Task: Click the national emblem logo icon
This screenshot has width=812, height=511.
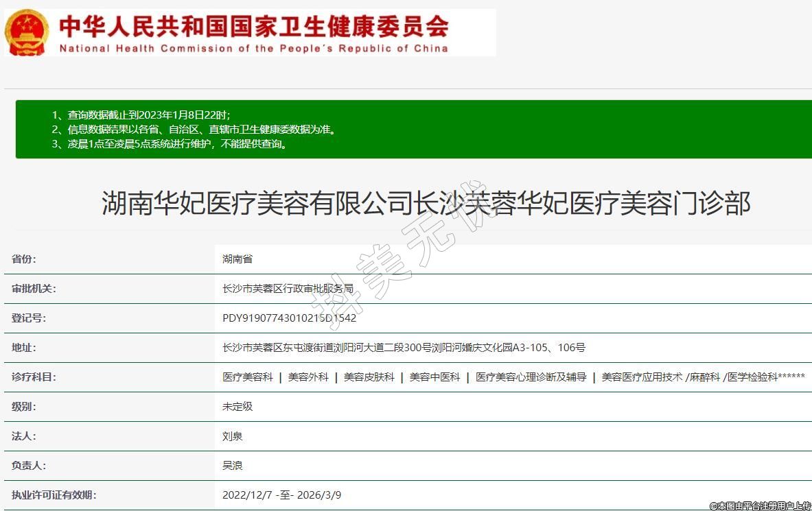Action: click(27, 32)
